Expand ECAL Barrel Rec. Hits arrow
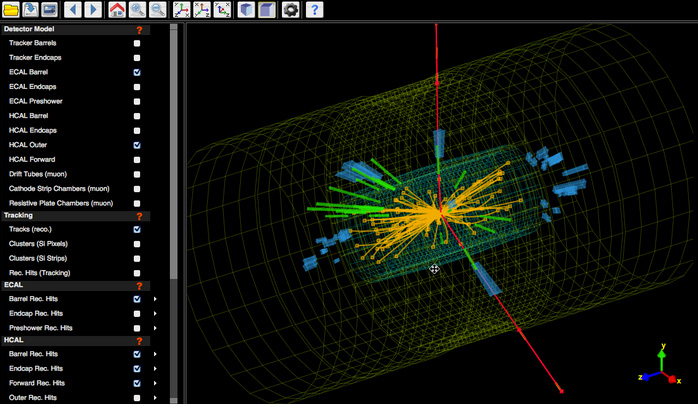The height and width of the screenshot is (404, 698). (155, 299)
